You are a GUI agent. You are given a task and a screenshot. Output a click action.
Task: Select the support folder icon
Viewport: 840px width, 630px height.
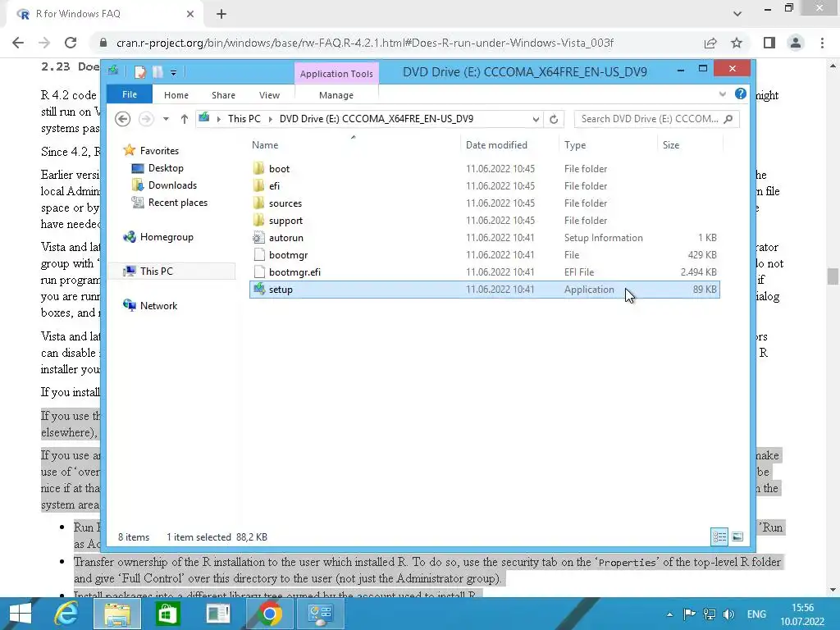pos(258,220)
